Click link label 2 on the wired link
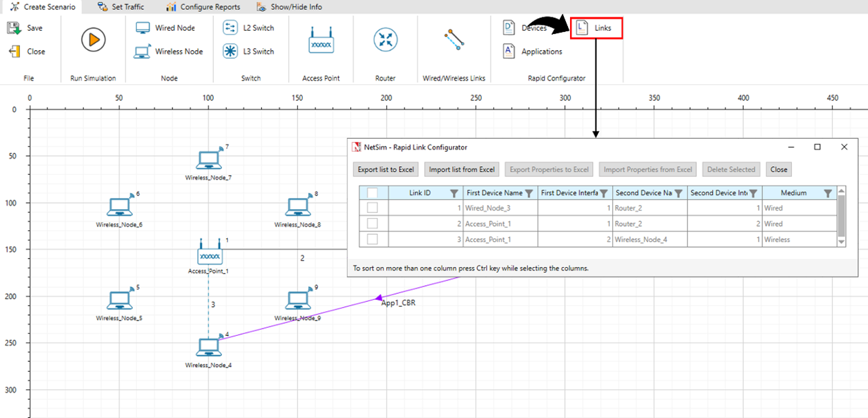This screenshot has width=868, height=418. pos(302,258)
